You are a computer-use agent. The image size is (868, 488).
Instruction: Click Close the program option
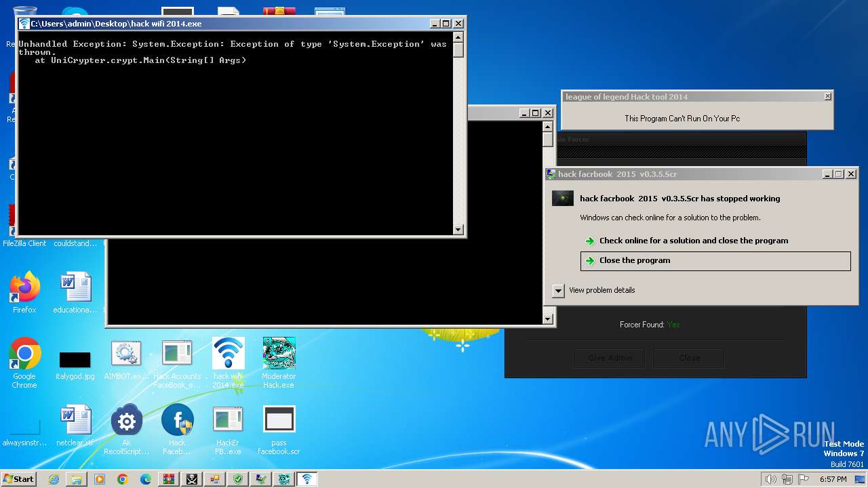[x=715, y=261]
